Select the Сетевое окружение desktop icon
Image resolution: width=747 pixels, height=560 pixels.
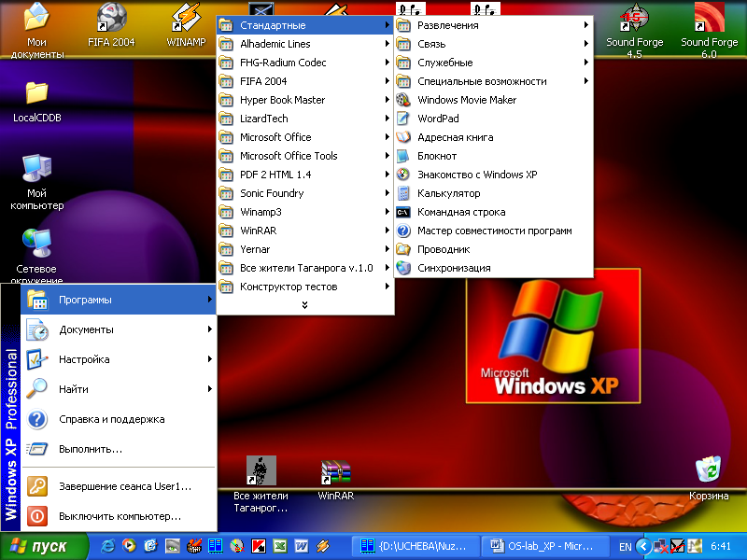click(36, 256)
